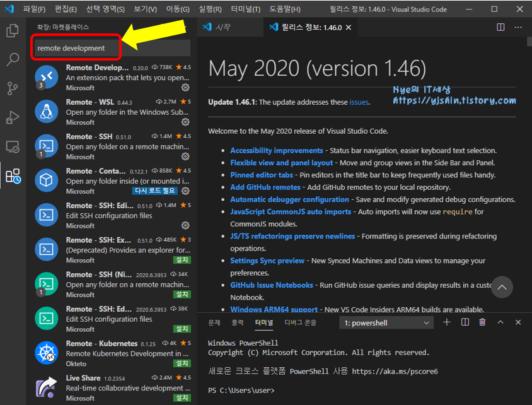Viewport: 532px width, 405px height.
Task: Install the Remote - Kubernetes extension
Action: 182,363
